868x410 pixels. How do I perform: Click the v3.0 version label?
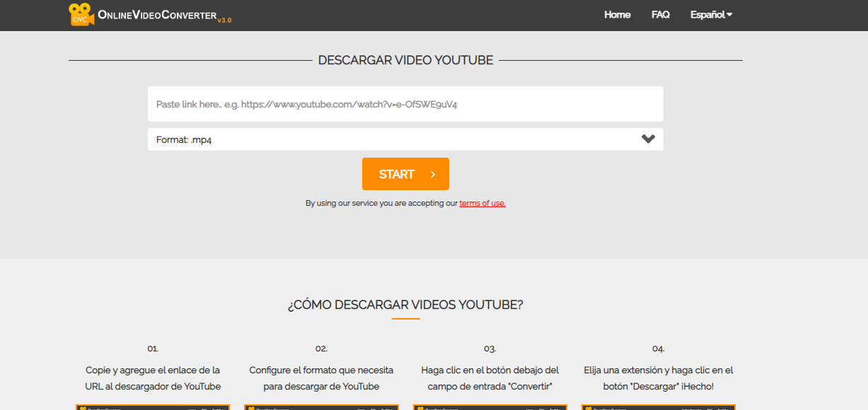(x=224, y=20)
